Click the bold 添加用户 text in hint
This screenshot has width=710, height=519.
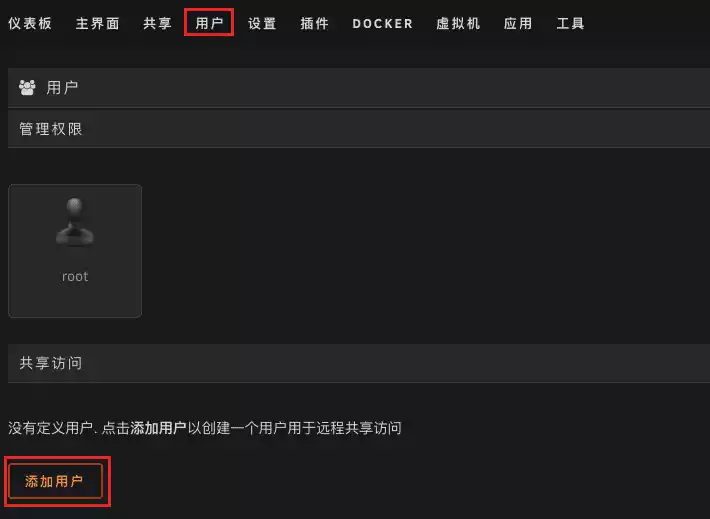[x=158, y=428]
